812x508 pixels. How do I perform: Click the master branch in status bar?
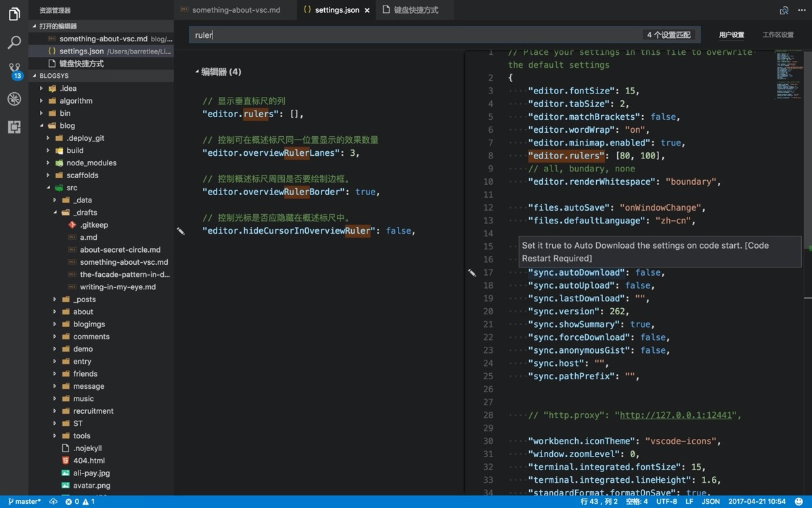pyautogui.click(x=24, y=502)
